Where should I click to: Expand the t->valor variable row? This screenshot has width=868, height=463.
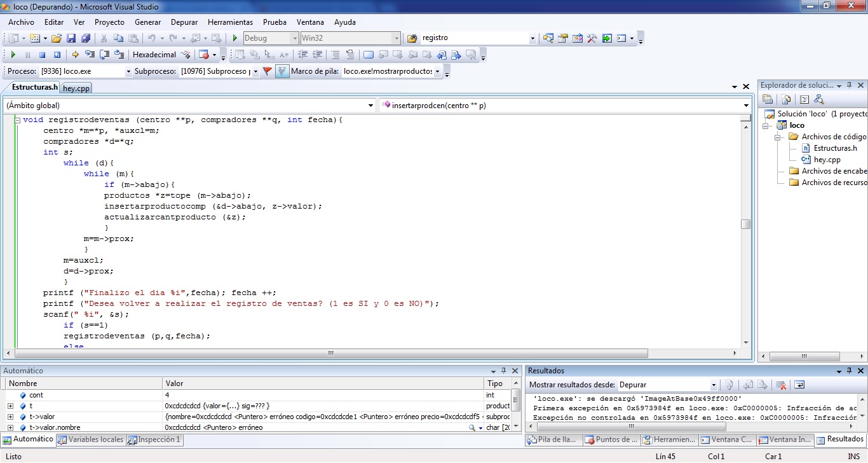[x=10, y=417]
